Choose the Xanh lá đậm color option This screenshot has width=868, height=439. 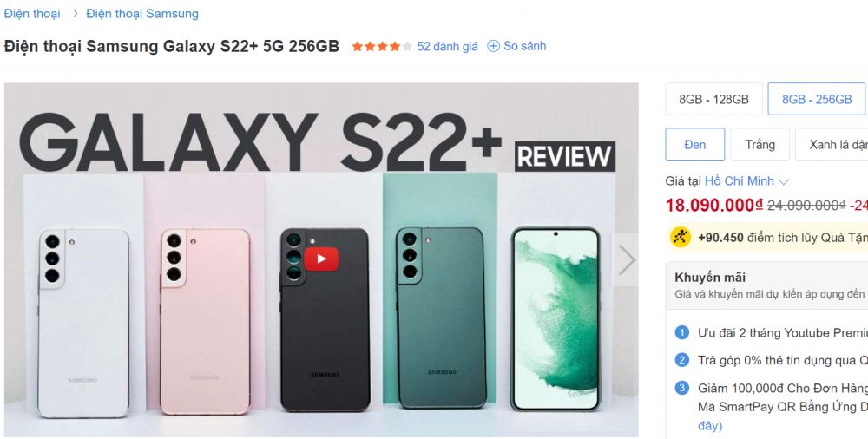coord(832,145)
